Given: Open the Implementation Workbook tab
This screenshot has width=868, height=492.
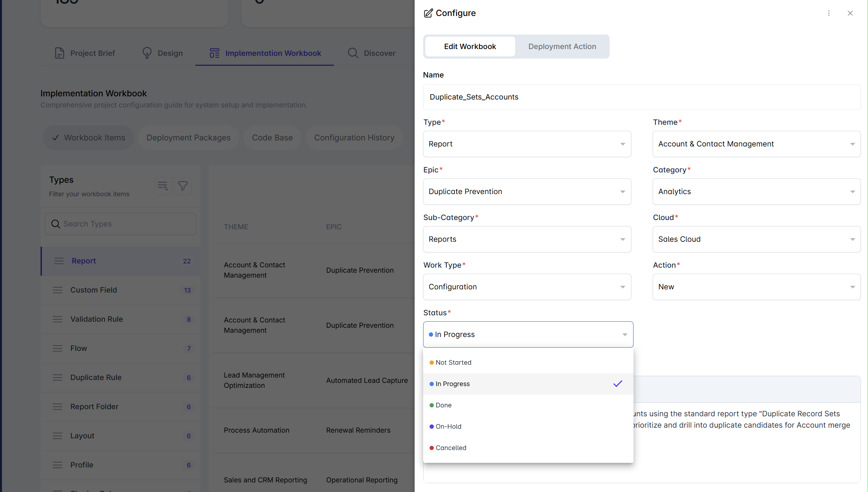Looking at the screenshot, I should click(265, 53).
